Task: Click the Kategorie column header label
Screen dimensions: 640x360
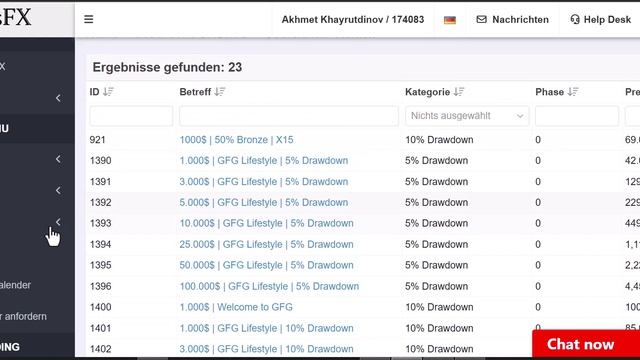Action: (x=427, y=92)
